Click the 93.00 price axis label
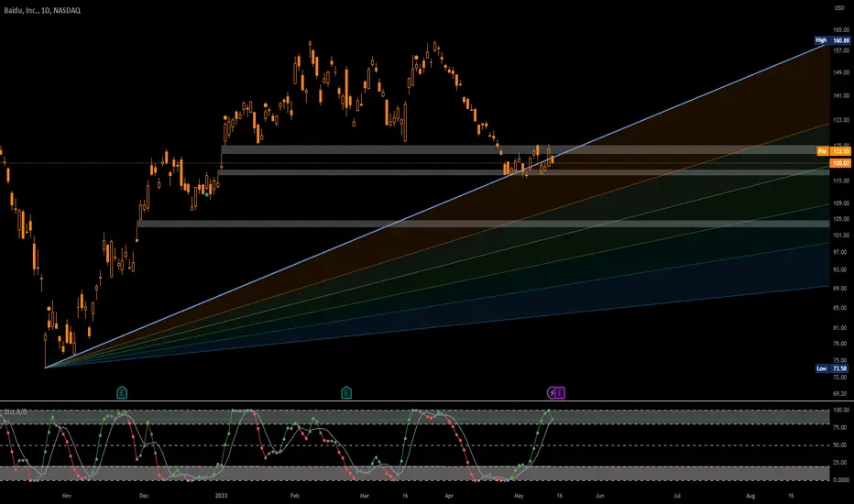Screen dimensions: 854x504 (841, 269)
